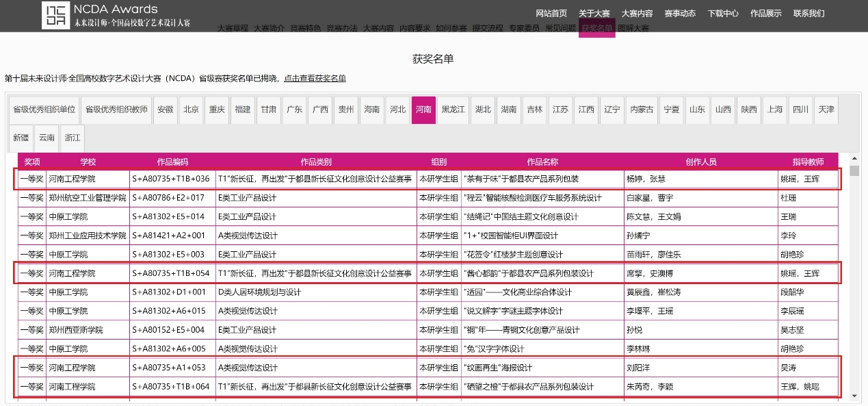Switch to the 省级优秀组织教师 tab
Image resolution: width=868 pixels, height=406 pixels.
point(116,110)
